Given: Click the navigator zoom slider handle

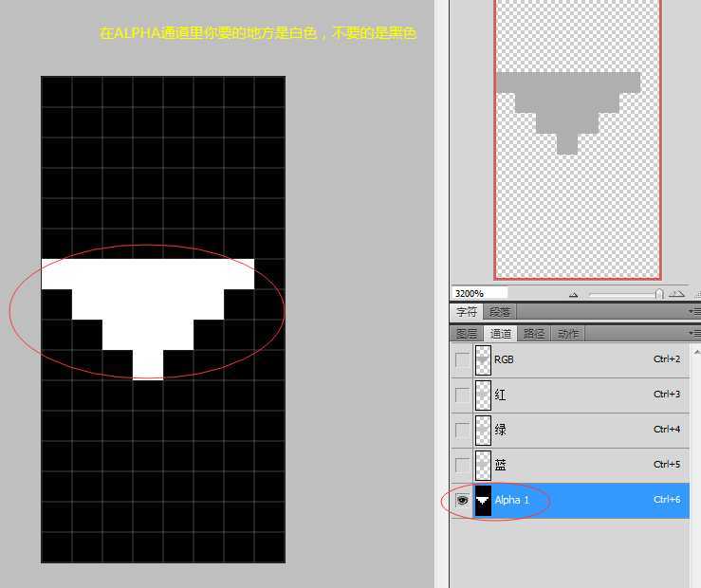Looking at the screenshot, I should tap(659, 294).
